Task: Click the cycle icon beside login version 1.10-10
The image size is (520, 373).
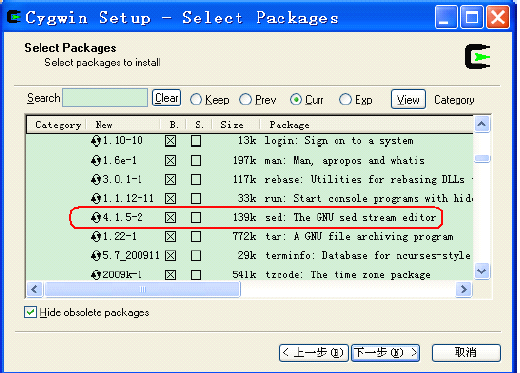Action: coord(96,141)
